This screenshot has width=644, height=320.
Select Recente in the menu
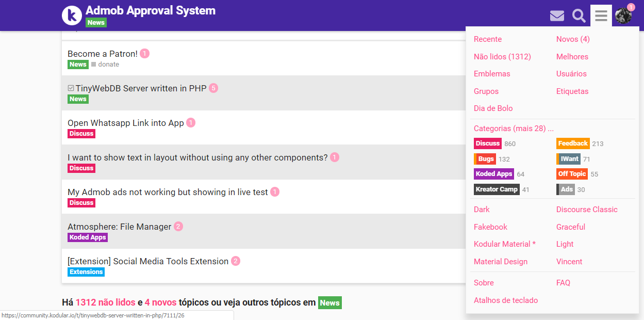point(488,39)
